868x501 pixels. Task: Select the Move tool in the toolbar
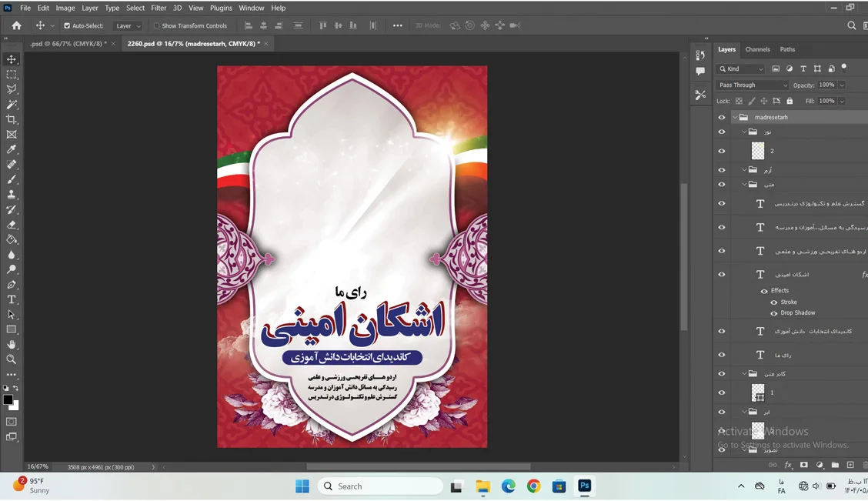coord(11,59)
